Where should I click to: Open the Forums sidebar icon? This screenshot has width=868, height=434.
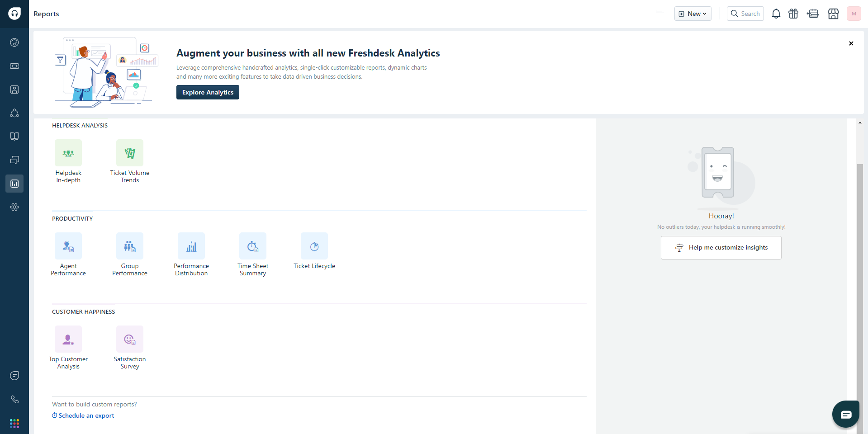[x=14, y=160]
